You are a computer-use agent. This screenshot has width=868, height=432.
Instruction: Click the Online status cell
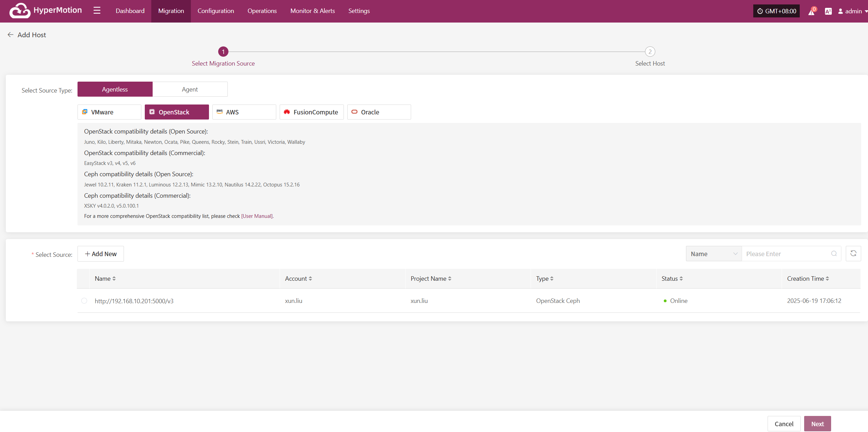tap(675, 301)
